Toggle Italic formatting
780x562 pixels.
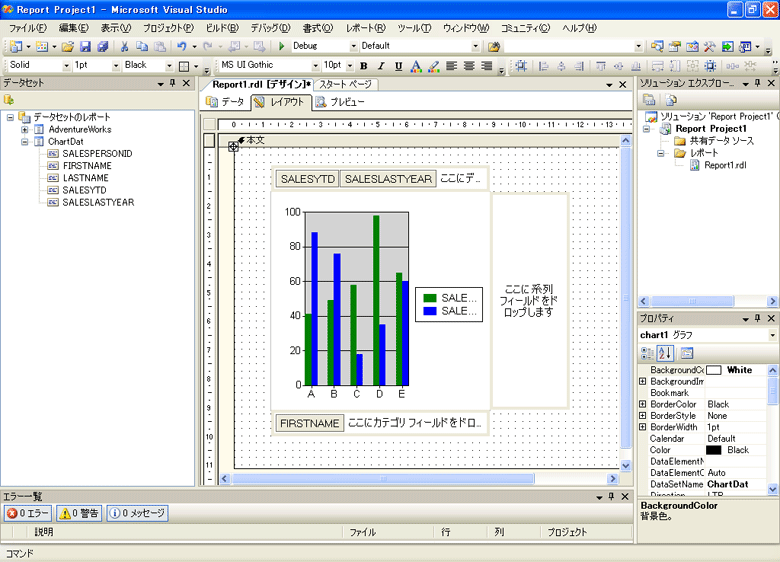[381, 66]
